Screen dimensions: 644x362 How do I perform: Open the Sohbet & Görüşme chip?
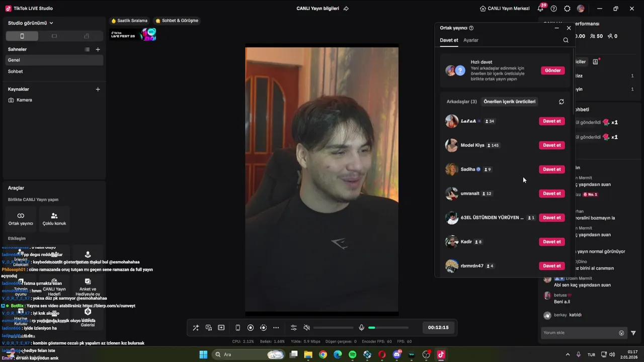pyautogui.click(x=177, y=21)
